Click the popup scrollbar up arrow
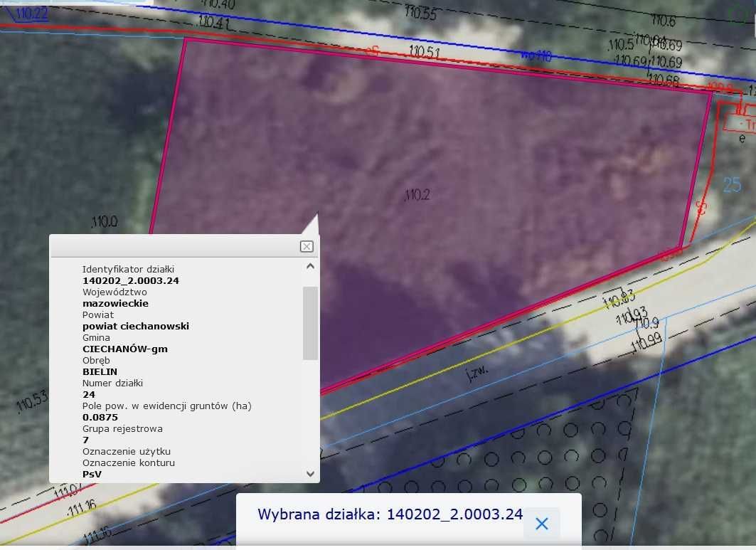Image resolution: width=756 pixels, height=550 pixels. (x=310, y=266)
